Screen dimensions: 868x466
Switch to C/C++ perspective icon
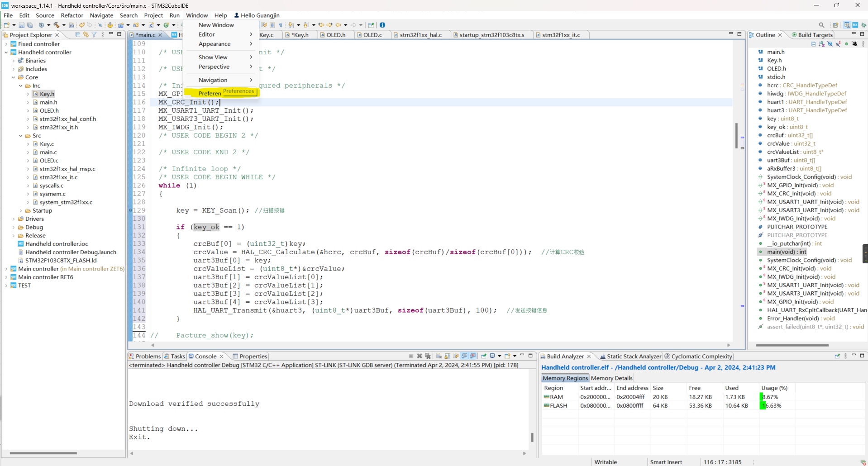tap(847, 25)
